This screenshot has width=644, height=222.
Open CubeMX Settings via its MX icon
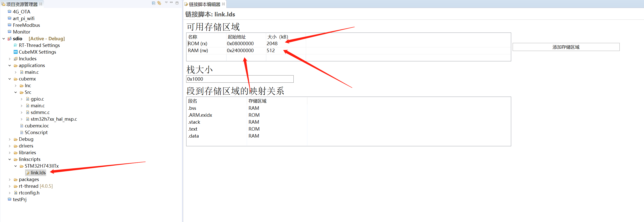15,52
